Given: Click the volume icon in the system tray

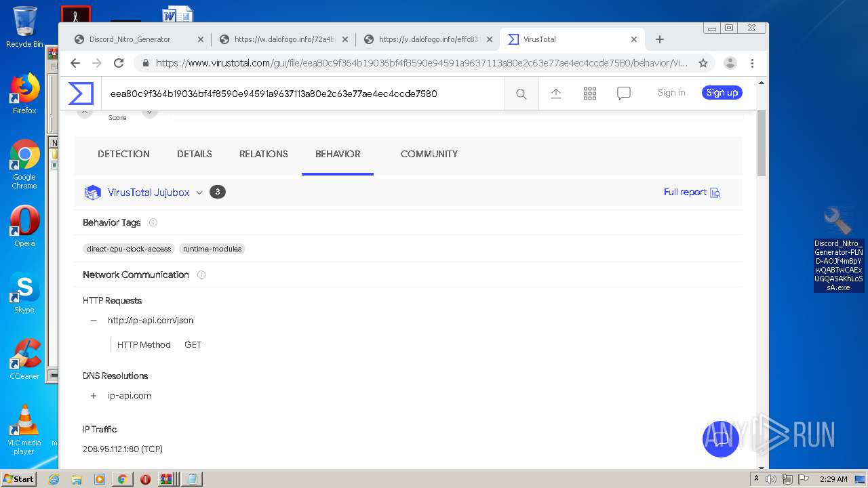Looking at the screenshot, I should pos(771,479).
